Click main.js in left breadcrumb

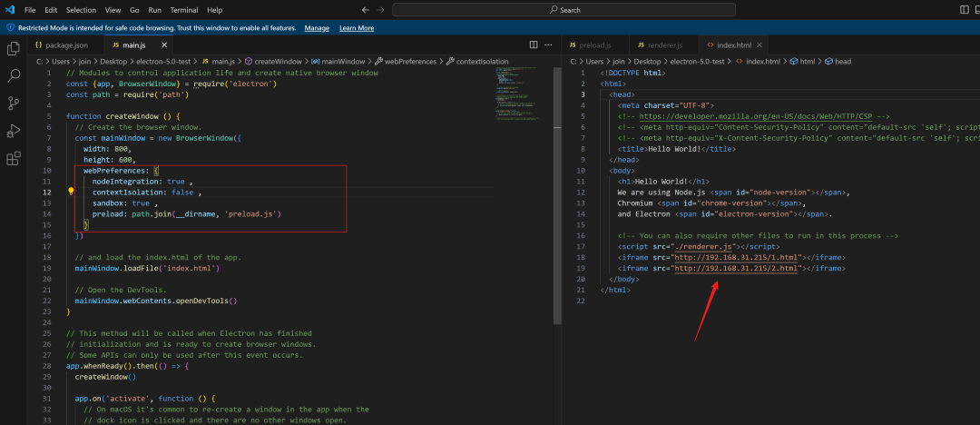[217, 62]
